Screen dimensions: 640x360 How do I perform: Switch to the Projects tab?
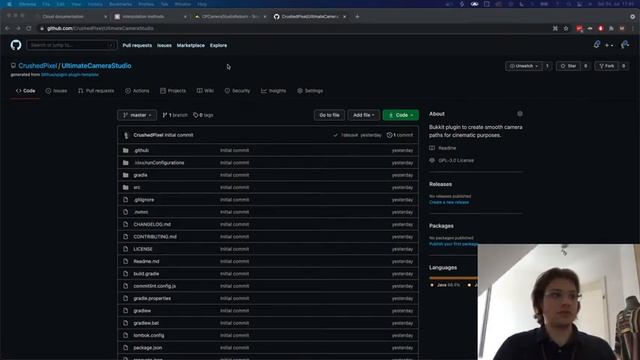[173, 91]
